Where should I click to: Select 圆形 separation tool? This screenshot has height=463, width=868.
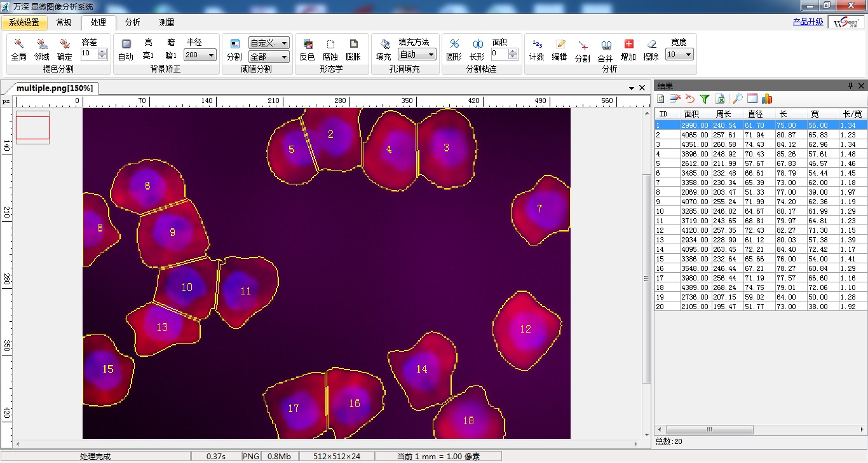[454, 50]
